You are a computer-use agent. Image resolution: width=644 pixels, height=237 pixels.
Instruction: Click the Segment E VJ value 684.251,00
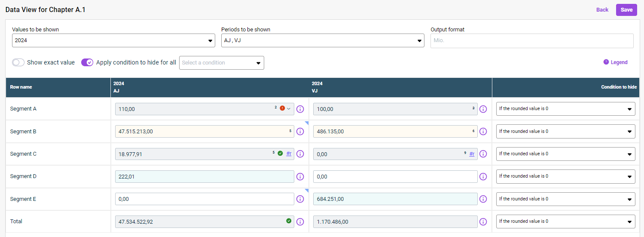[395, 199]
